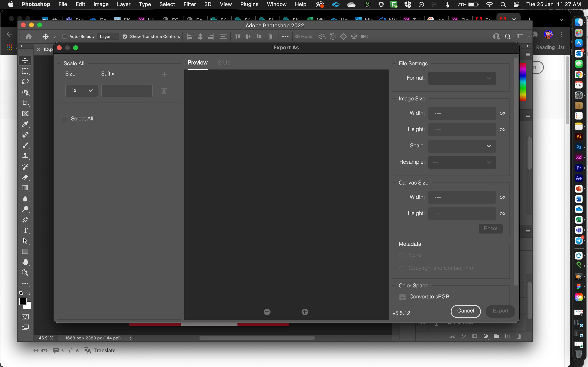Viewport: 588px width, 367px height.
Task: Enable the Auto-Select checkbox
Action: [64, 37]
